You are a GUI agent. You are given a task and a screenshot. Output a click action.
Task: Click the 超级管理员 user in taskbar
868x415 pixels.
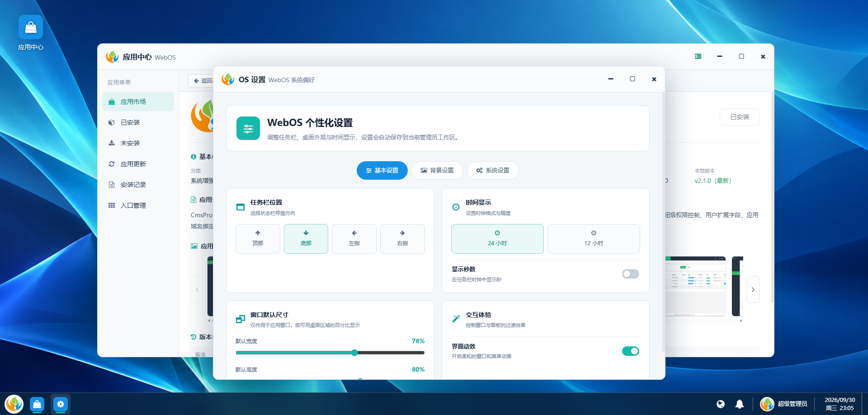click(784, 404)
